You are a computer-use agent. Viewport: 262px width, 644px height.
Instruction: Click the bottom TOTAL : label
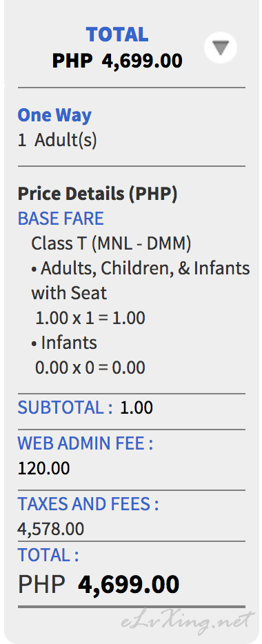tap(48, 555)
